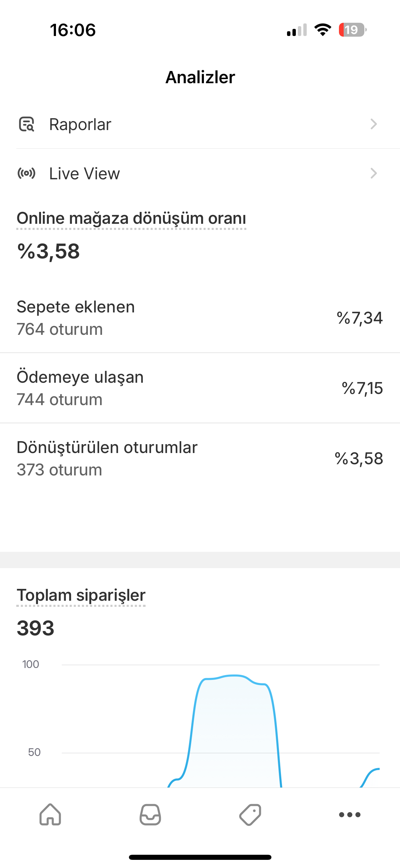Open the Live View menu row
This screenshot has width=400, height=868.
pos(200,174)
